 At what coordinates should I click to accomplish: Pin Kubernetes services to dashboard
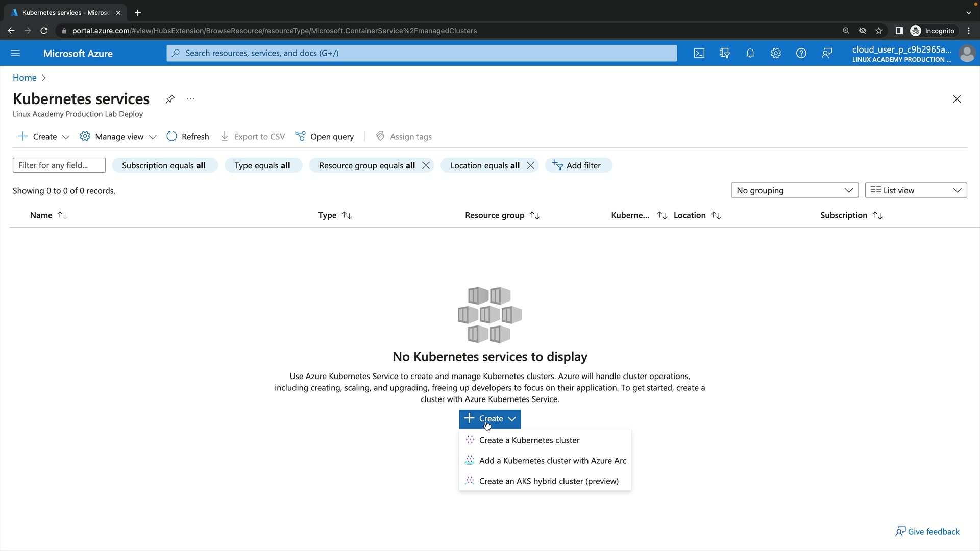(x=170, y=99)
